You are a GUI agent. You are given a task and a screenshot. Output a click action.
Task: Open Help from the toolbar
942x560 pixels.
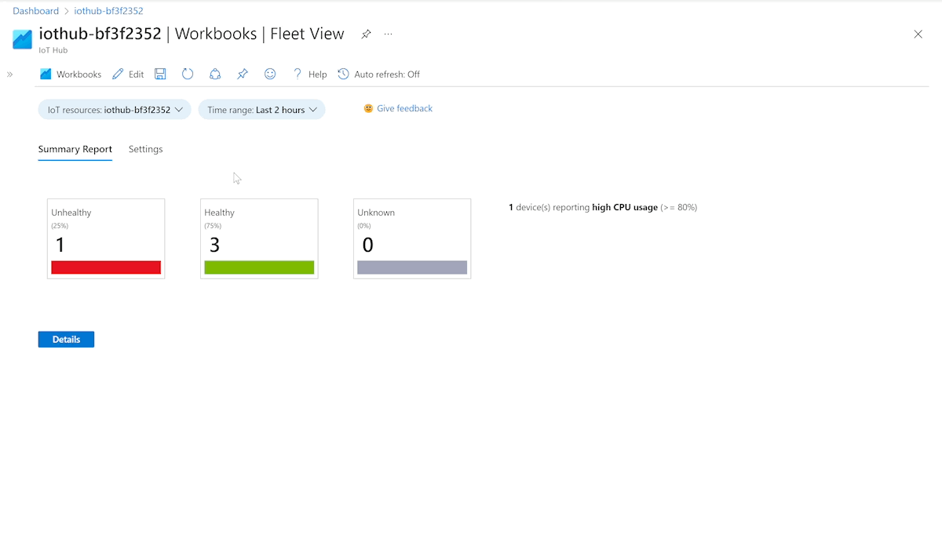[309, 75]
